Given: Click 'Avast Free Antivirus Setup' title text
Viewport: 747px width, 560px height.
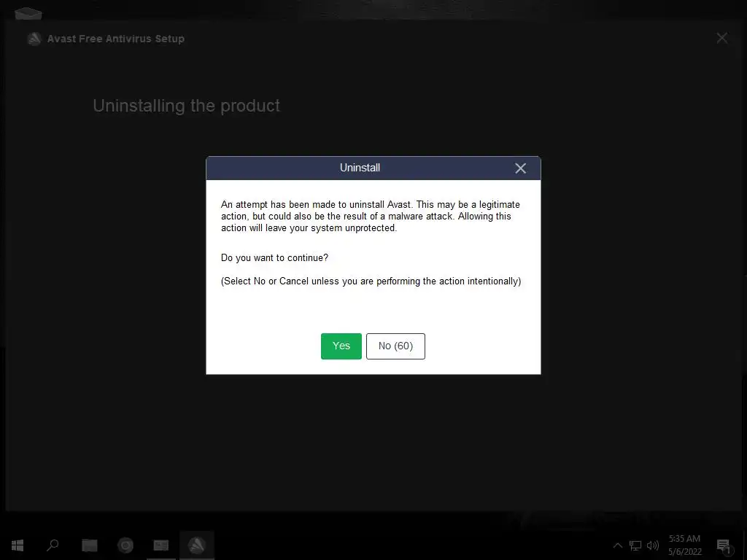Looking at the screenshot, I should 116,39.
